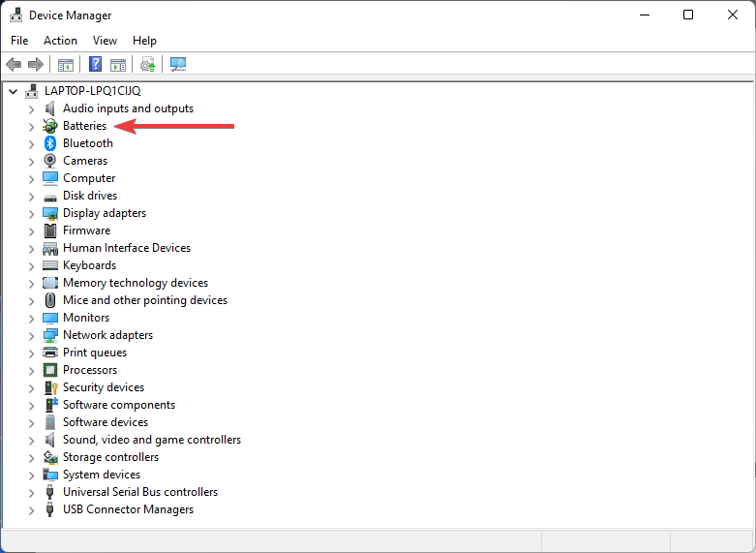756x553 pixels.
Task: Select the Processors label
Action: (x=90, y=370)
